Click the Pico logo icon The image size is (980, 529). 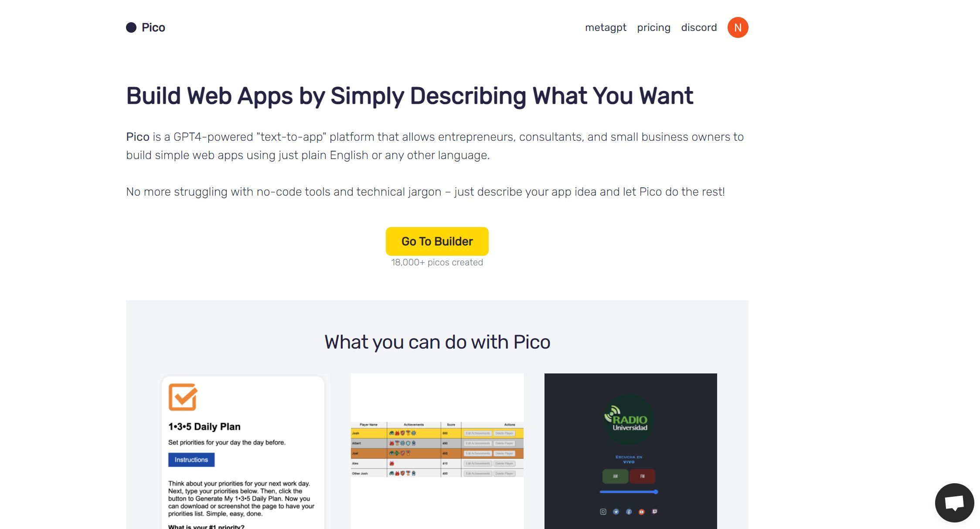point(129,27)
